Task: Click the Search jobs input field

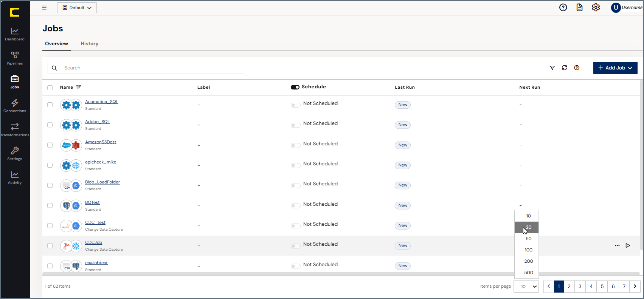Action: pos(146,68)
